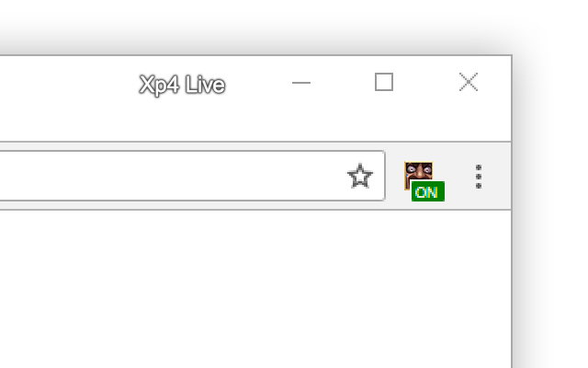Viewport: 588px width, 368px height.
Task: Click the empty tab strip below the title
Action: coord(255,126)
